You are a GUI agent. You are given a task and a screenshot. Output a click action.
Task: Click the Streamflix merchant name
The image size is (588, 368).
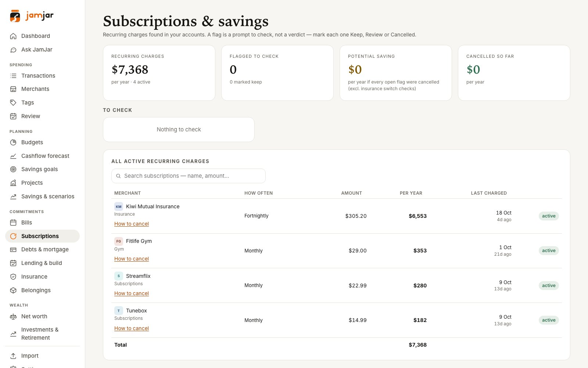coord(138,276)
